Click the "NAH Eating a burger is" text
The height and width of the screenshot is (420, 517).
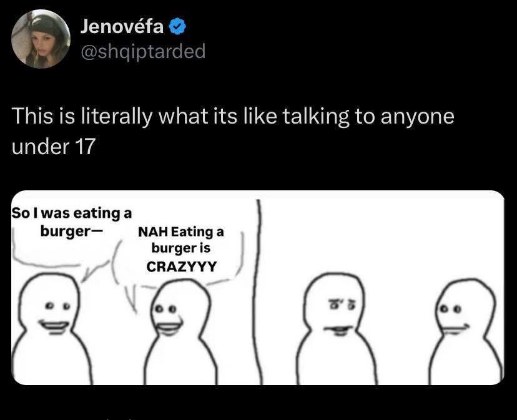(180, 240)
